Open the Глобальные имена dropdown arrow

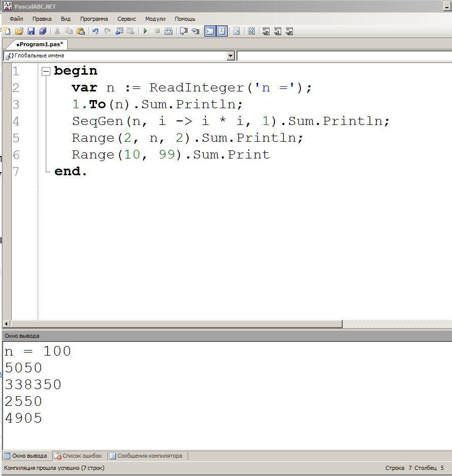click(231, 55)
